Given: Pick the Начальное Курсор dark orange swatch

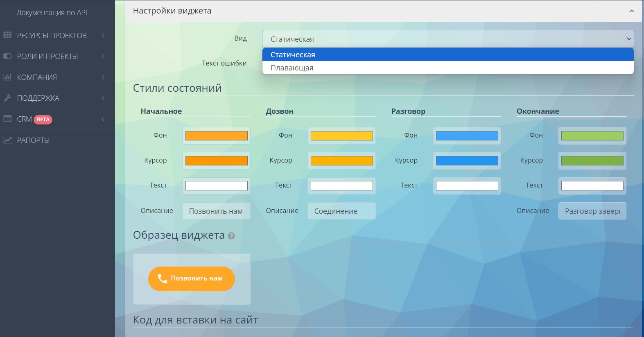Looking at the screenshot, I should click(216, 161).
